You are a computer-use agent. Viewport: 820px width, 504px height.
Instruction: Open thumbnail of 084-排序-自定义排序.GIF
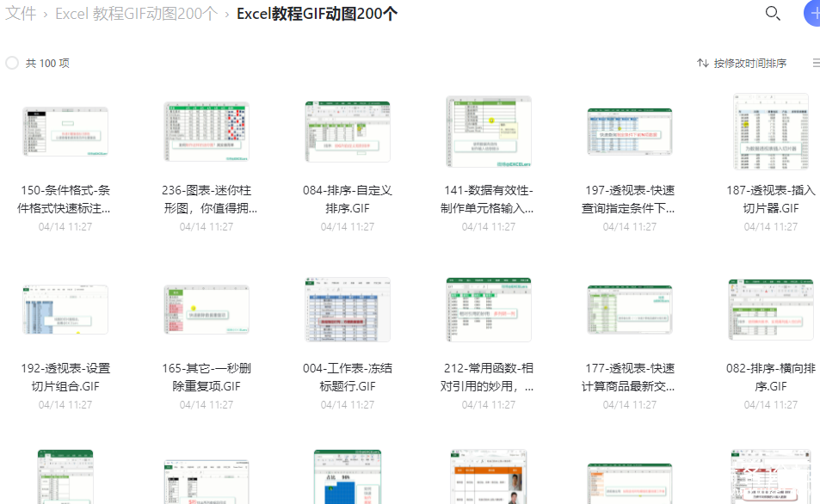pyautogui.click(x=348, y=132)
